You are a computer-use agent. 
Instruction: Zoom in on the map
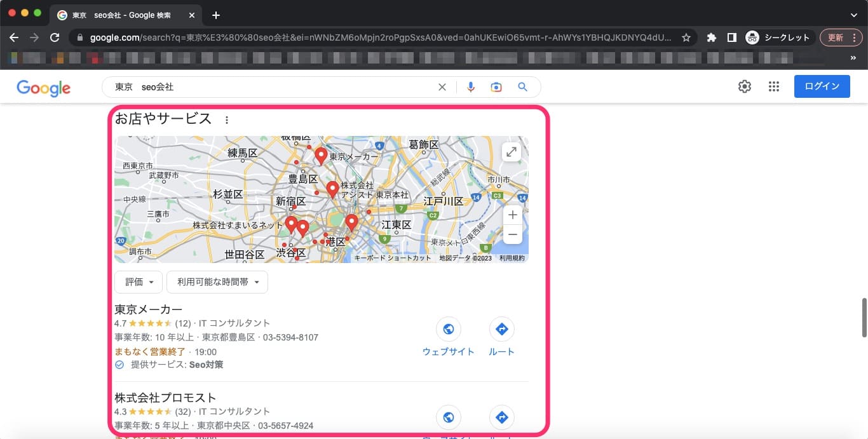click(x=512, y=215)
